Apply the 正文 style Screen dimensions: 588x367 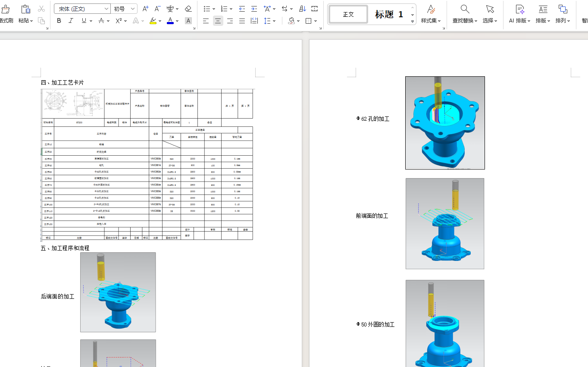tap(348, 14)
